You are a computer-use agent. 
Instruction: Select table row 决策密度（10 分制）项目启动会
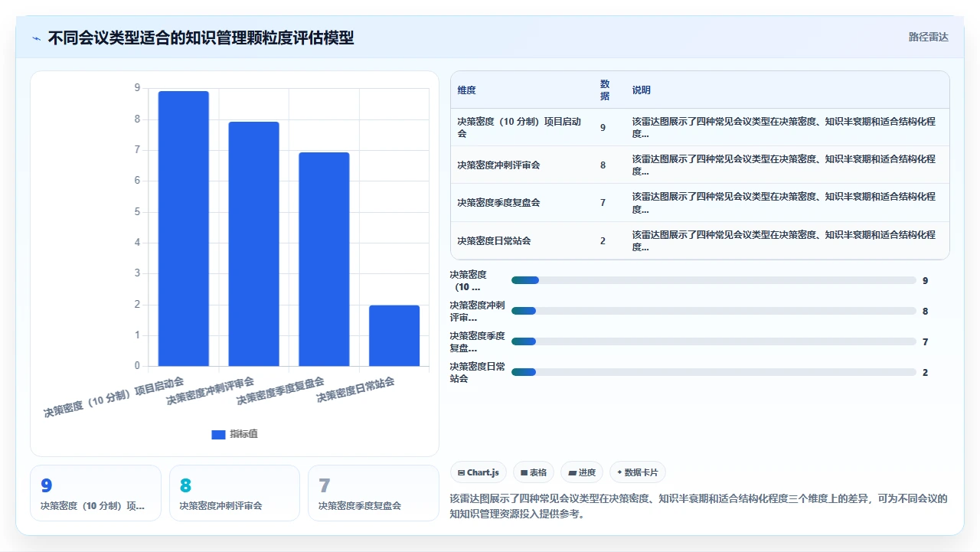pos(700,127)
